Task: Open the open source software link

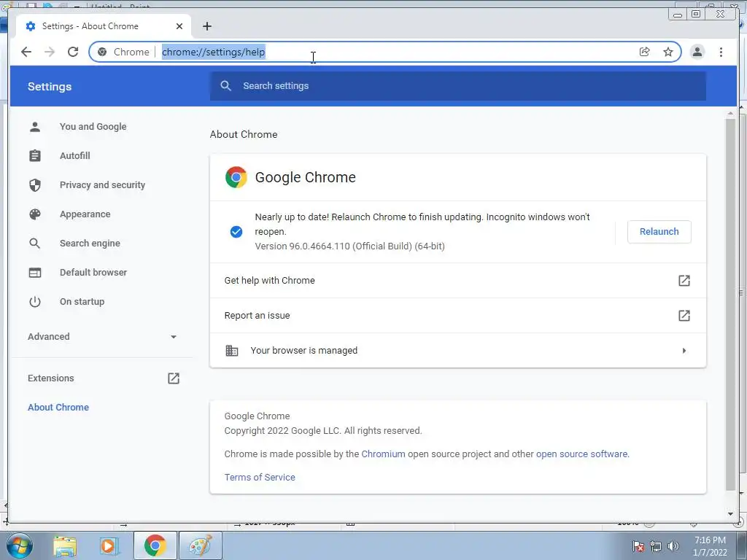Action: tap(581, 454)
